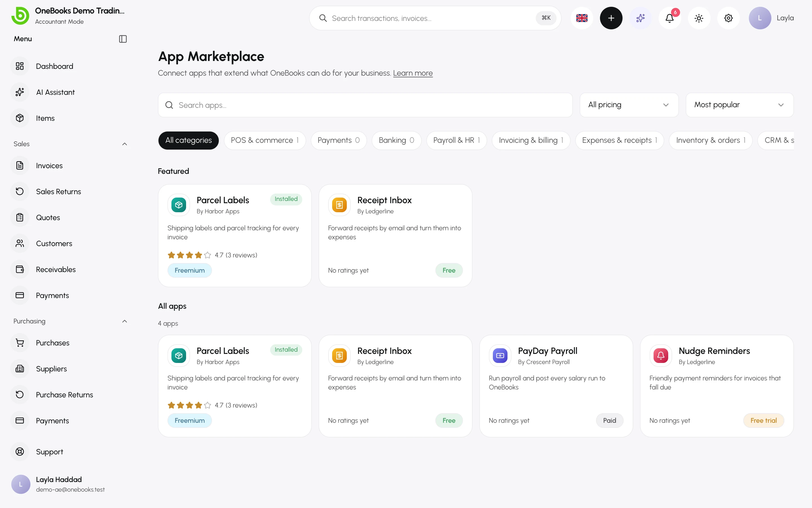Open Purchases in sidebar
Image resolution: width=812 pixels, height=508 pixels.
click(x=69, y=343)
